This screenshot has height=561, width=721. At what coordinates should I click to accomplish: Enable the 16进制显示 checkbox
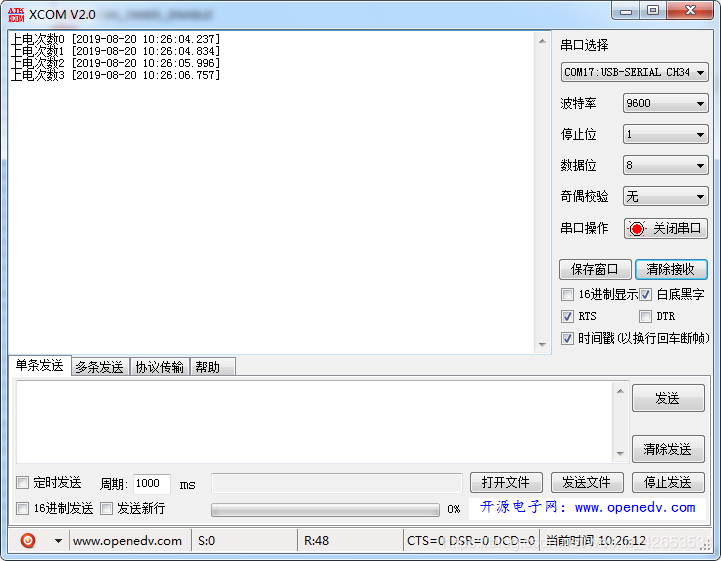tap(567, 294)
